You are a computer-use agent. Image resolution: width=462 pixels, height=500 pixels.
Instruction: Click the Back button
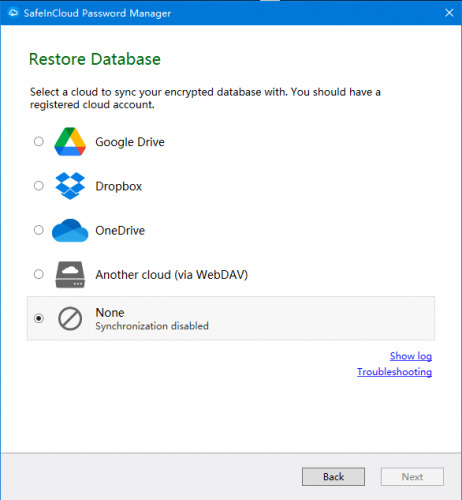[333, 477]
